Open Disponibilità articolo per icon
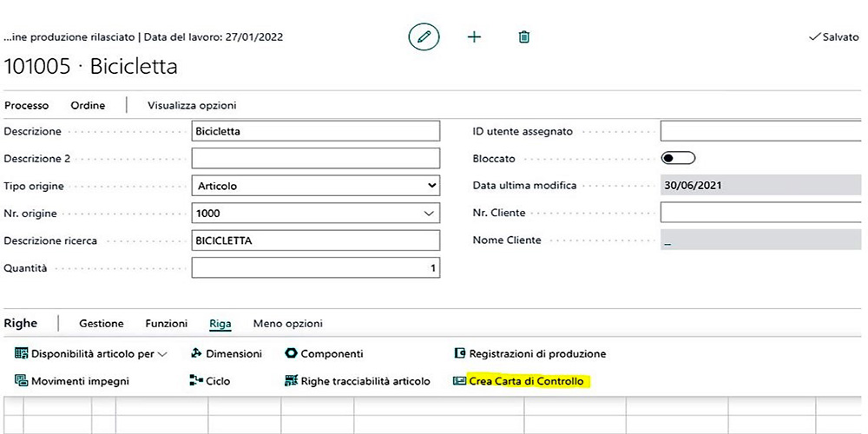Screen dimensions: 868x434 [x=22, y=353]
